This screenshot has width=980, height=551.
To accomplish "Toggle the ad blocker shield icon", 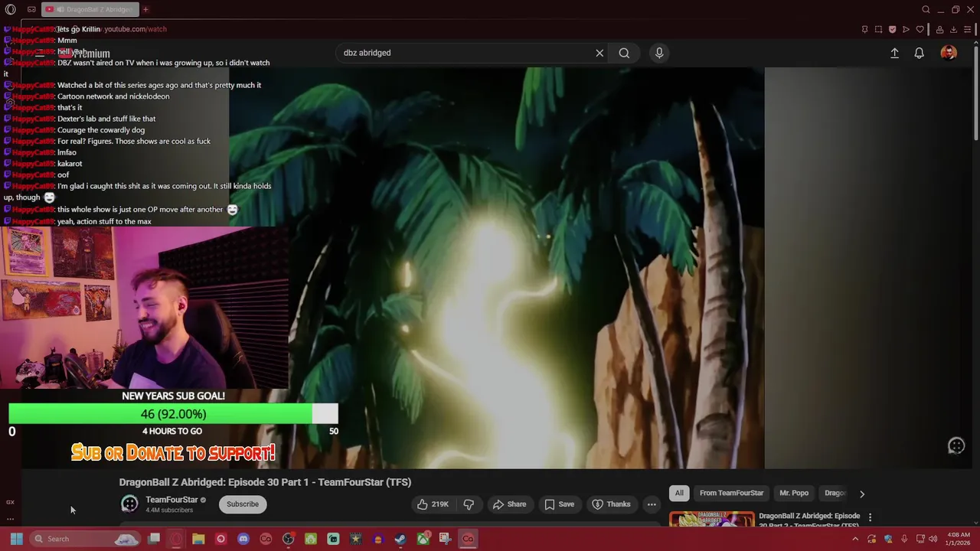I will click(892, 29).
